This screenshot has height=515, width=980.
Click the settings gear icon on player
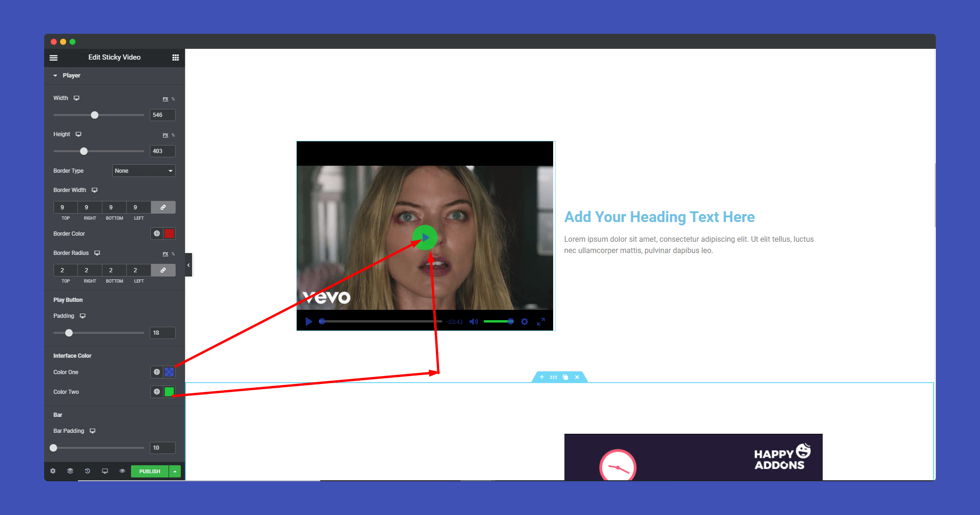(525, 321)
